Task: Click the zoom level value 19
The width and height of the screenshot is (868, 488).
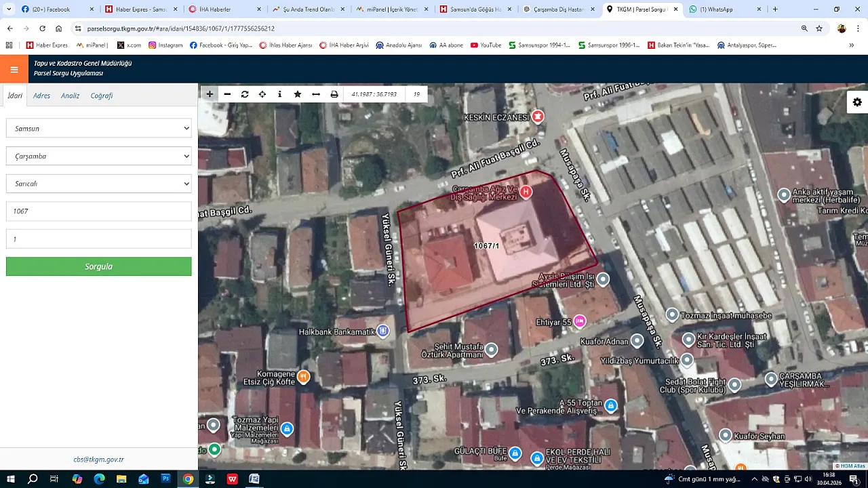Action: point(416,94)
